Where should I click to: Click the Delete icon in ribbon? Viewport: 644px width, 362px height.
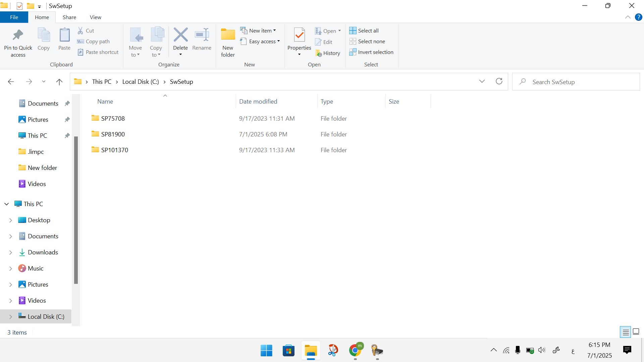pos(180,35)
